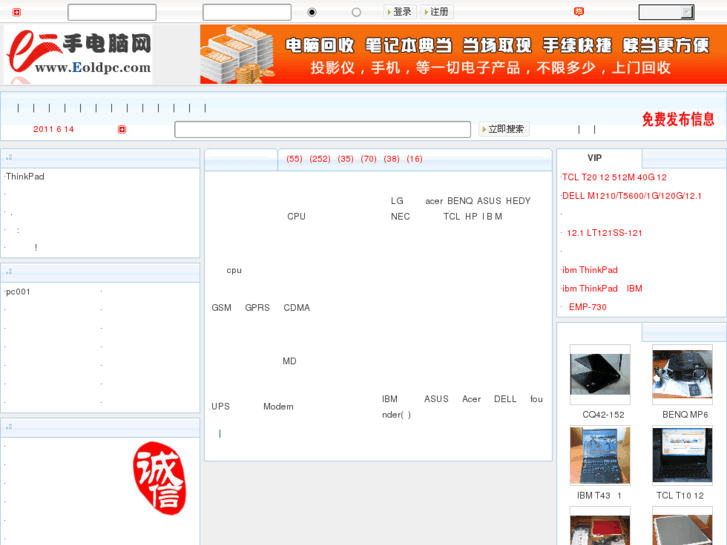
Task: Click the GPRS category link
Action: 257,308
